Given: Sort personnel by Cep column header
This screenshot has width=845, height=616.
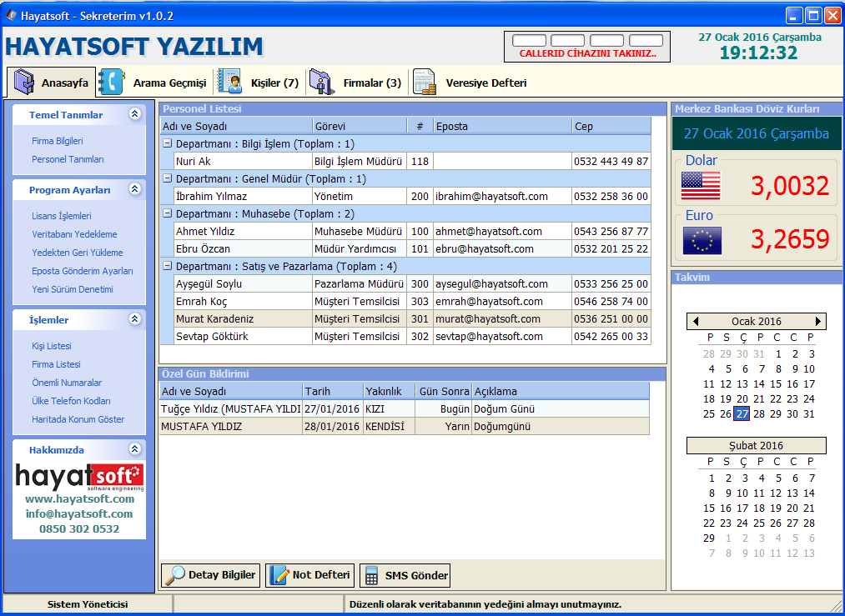Looking at the screenshot, I should click(611, 127).
